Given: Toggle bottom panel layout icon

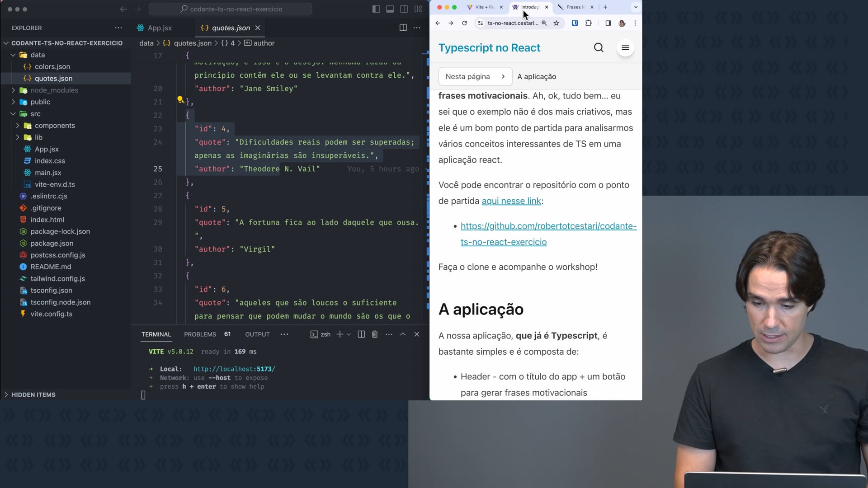Looking at the screenshot, I should (x=390, y=9).
